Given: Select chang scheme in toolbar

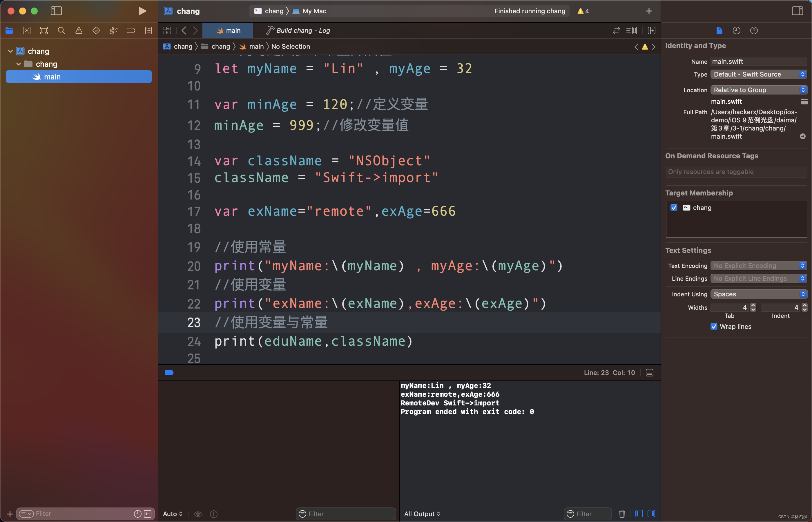Looking at the screenshot, I should (269, 11).
